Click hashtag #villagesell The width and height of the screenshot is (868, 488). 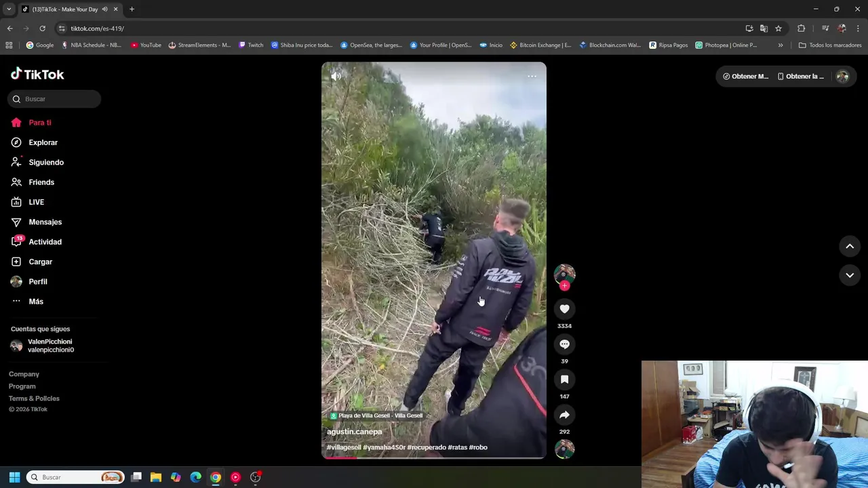point(344,447)
